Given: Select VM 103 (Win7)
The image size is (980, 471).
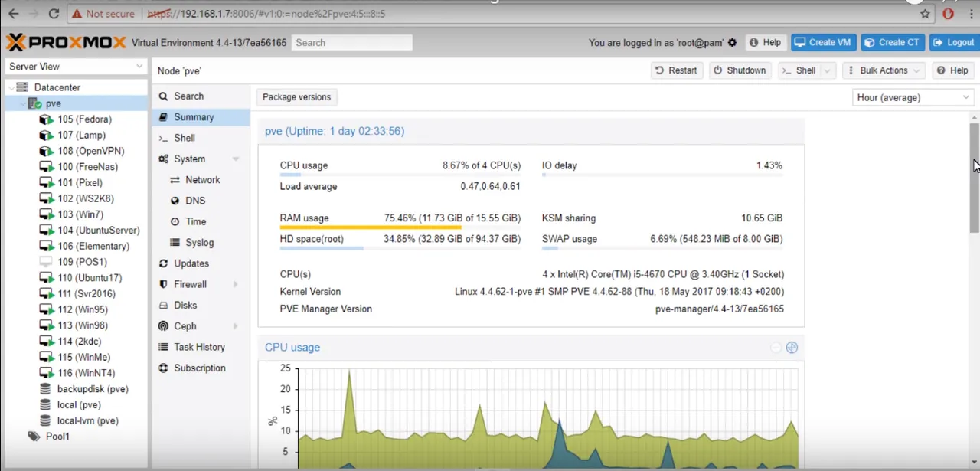Looking at the screenshot, I should coord(80,214).
